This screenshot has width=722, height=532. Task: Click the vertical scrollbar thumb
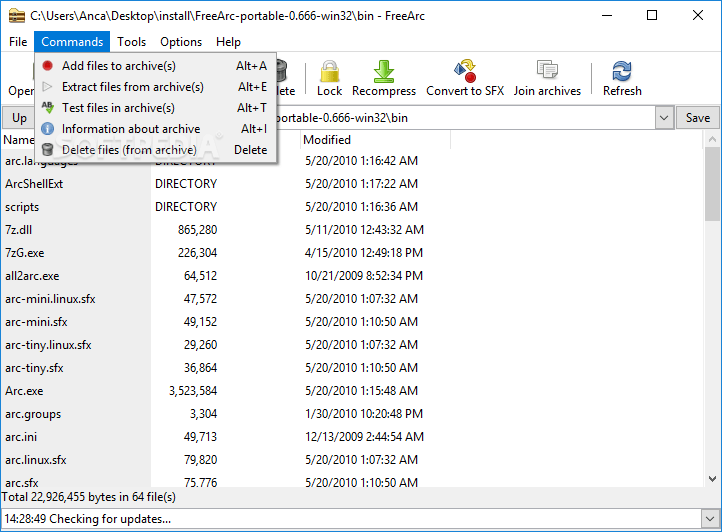[712, 184]
